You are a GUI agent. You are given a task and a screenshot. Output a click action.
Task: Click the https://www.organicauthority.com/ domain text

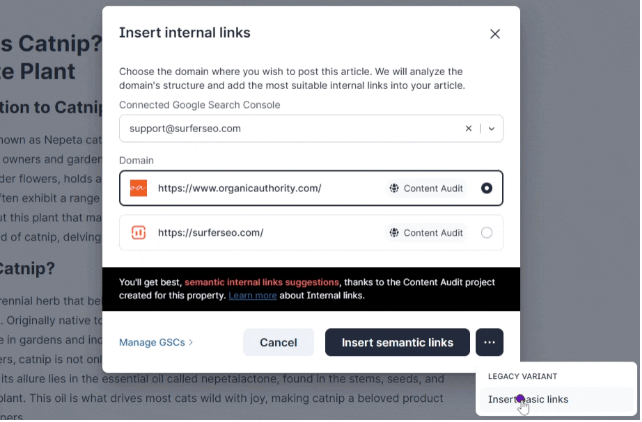coord(240,188)
